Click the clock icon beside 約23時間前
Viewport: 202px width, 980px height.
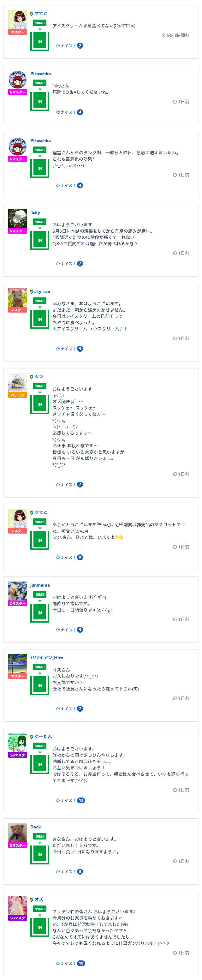coord(163,35)
